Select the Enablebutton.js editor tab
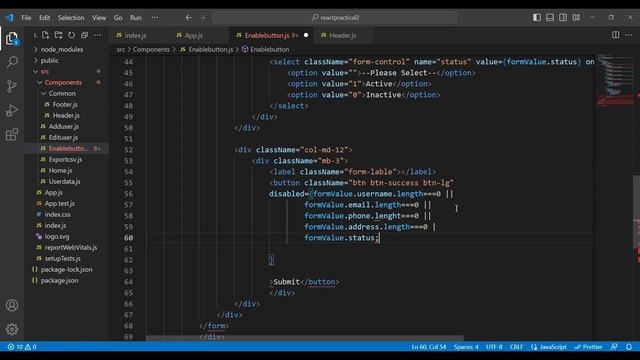This screenshot has width=640, height=360. click(x=267, y=36)
